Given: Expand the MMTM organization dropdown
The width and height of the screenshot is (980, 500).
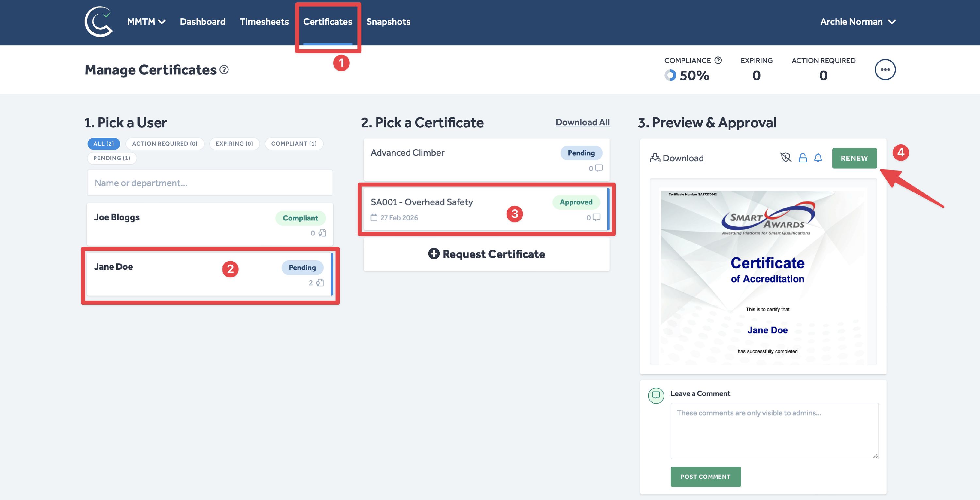Looking at the screenshot, I should 146,22.
